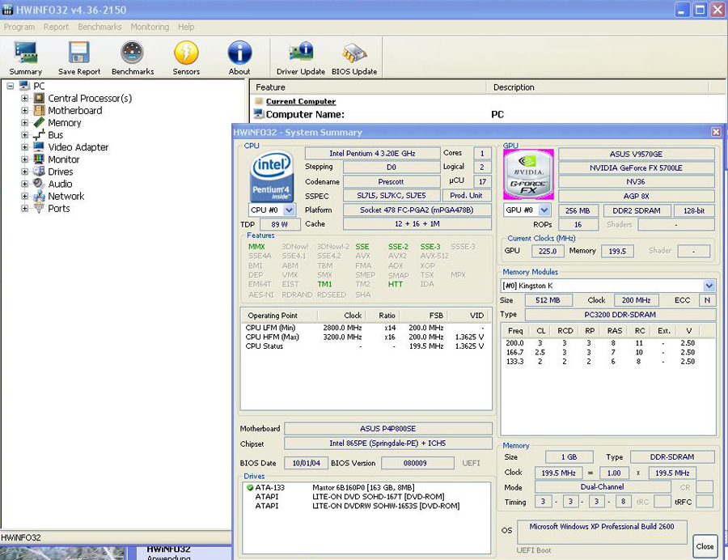Click the PC computer icon in tree

click(x=24, y=86)
